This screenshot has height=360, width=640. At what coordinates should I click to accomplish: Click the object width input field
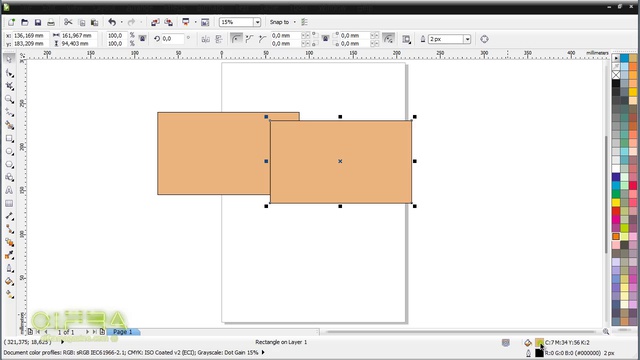[x=79, y=36]
